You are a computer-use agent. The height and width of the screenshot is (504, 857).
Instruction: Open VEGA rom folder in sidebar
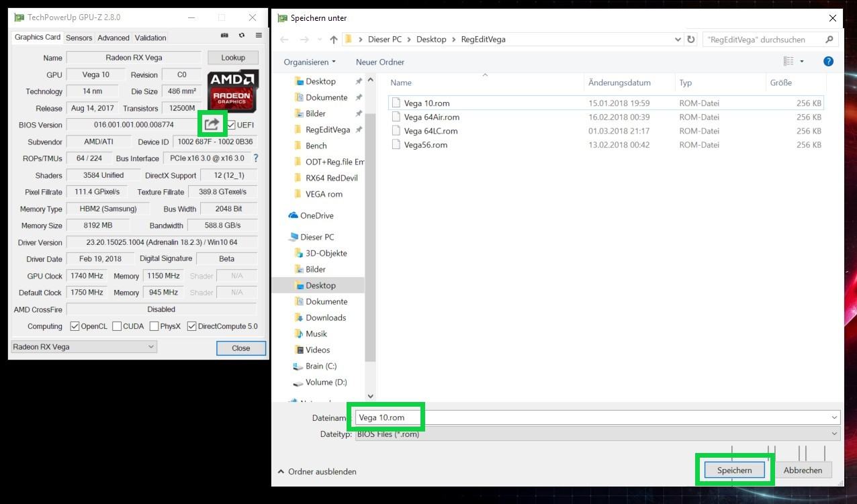pos(319,194)
